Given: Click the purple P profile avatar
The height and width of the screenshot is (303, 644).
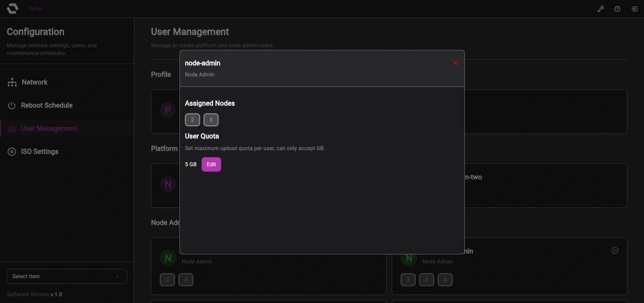Looking at the screenshot, I should click(x=168, y=109).
